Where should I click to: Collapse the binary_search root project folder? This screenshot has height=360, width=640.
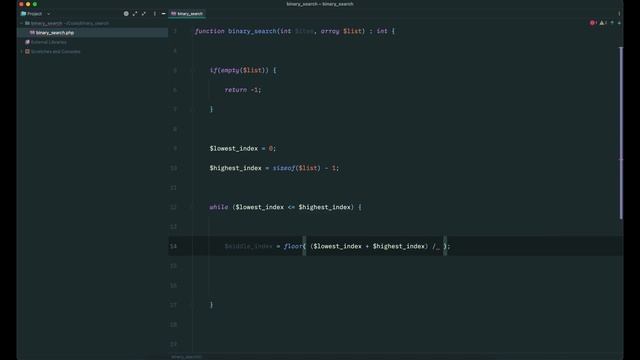22,23
